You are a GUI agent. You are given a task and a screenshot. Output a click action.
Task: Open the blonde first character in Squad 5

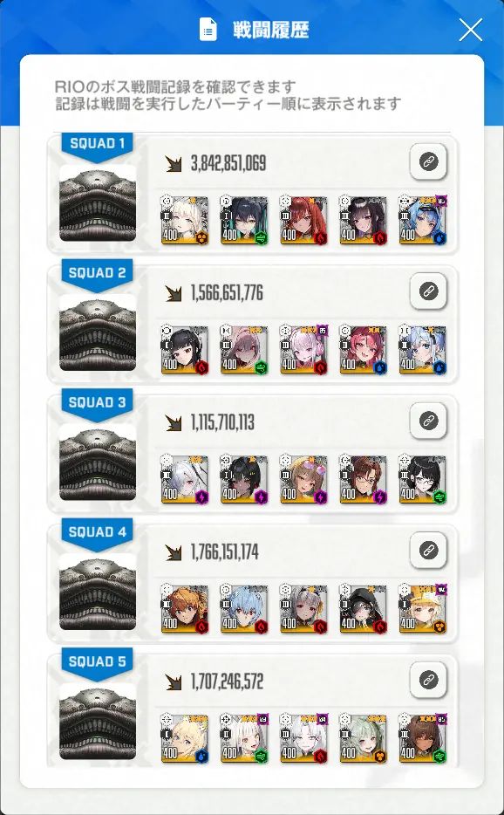[x=185, y=737]
